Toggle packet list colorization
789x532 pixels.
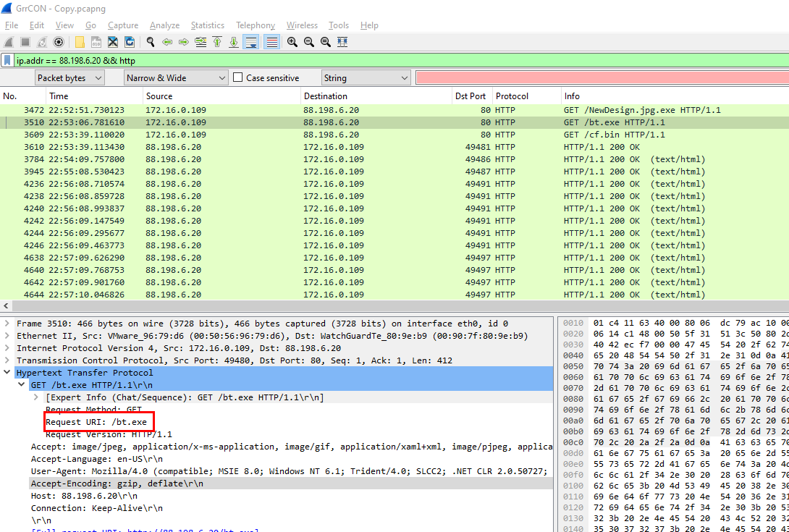pos(271,42)
